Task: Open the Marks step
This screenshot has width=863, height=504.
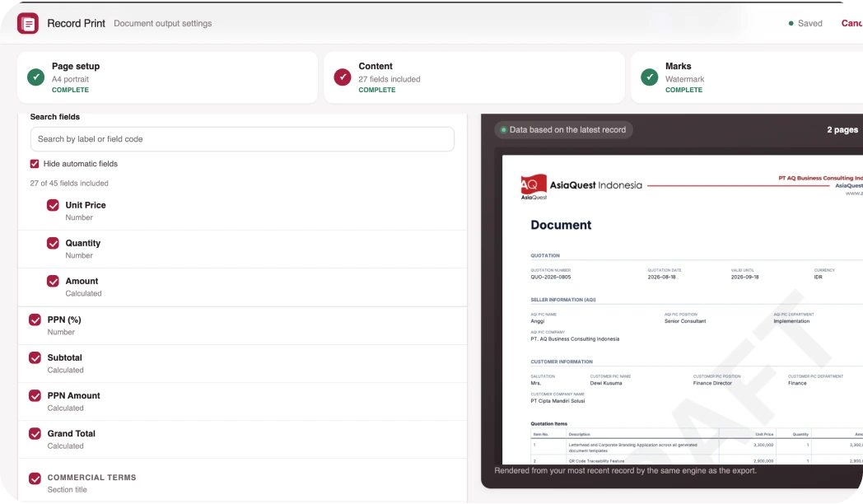Action: tap(747, 77)
